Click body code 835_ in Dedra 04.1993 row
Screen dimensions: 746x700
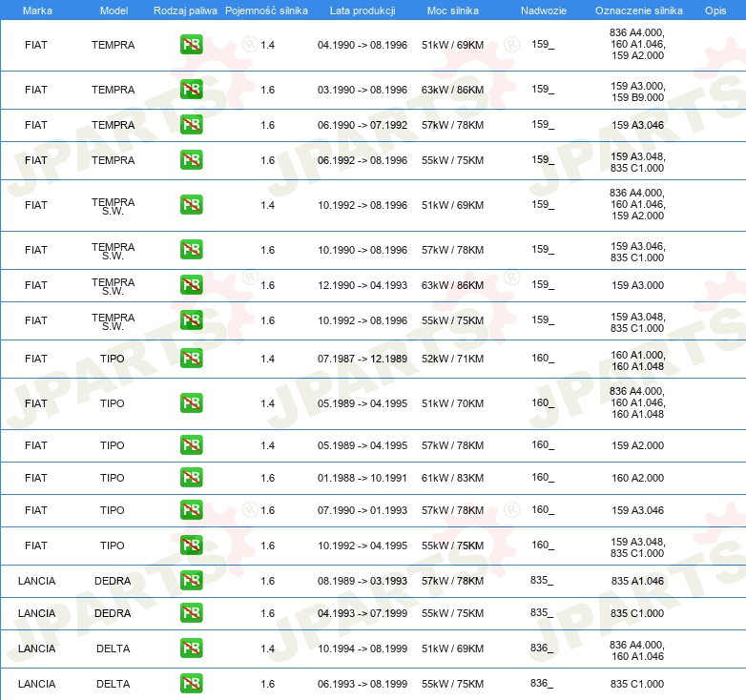pos(542,612)
